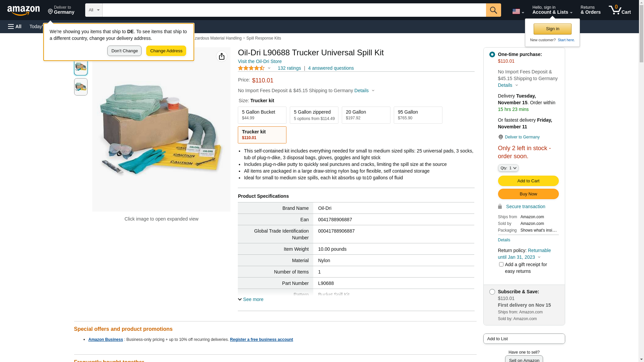Select One-time purchase radio button
Screen dimensions: 644x362
[x=492, y=54]
